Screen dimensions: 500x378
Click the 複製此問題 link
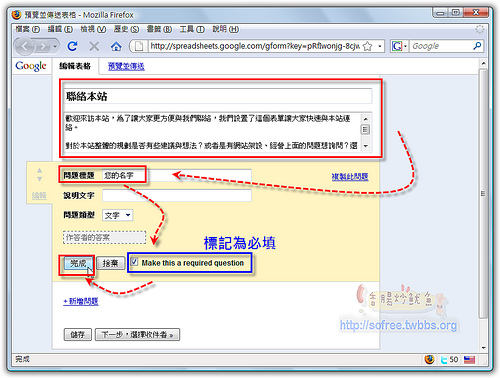(x=350, y=177)
